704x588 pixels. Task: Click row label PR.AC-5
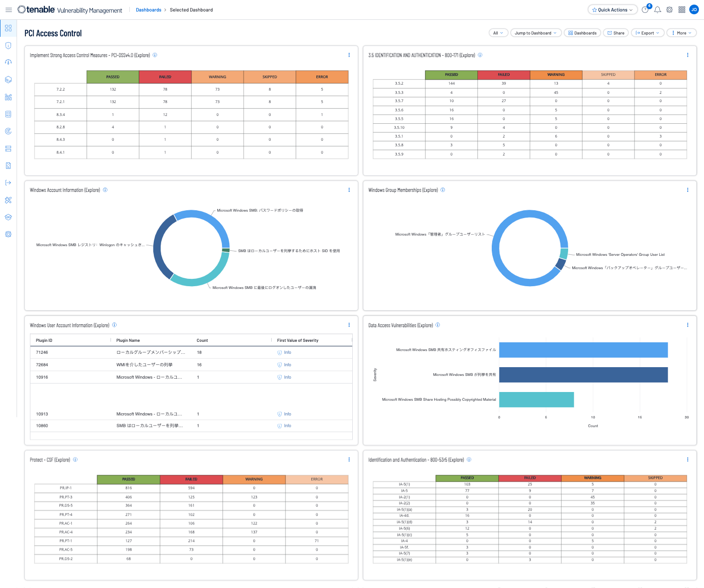65,550
